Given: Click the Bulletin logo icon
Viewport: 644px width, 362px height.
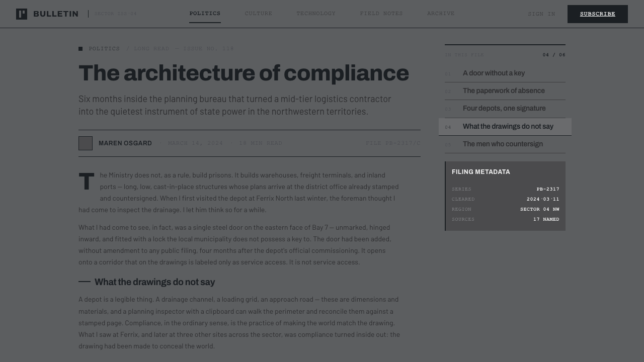Looking at the screenshot, I should pyautogui.click(x=22, y=14).
